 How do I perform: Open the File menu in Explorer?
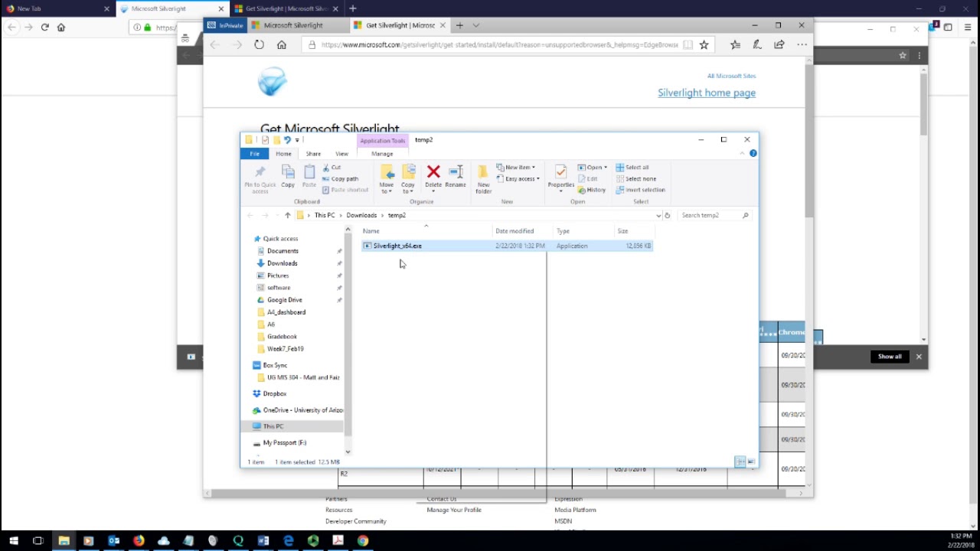(254, 154)
